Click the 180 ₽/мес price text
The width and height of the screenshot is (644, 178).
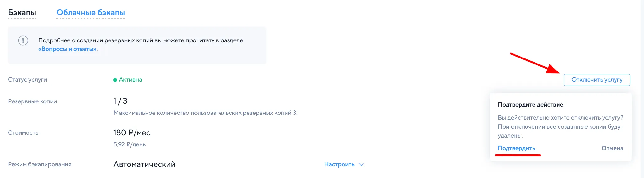pos(132,133)
